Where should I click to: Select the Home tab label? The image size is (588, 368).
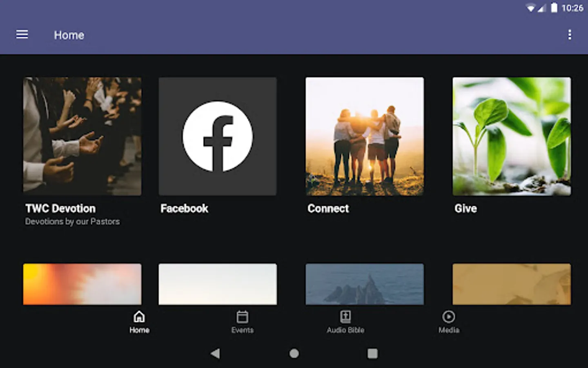(139, 330)
